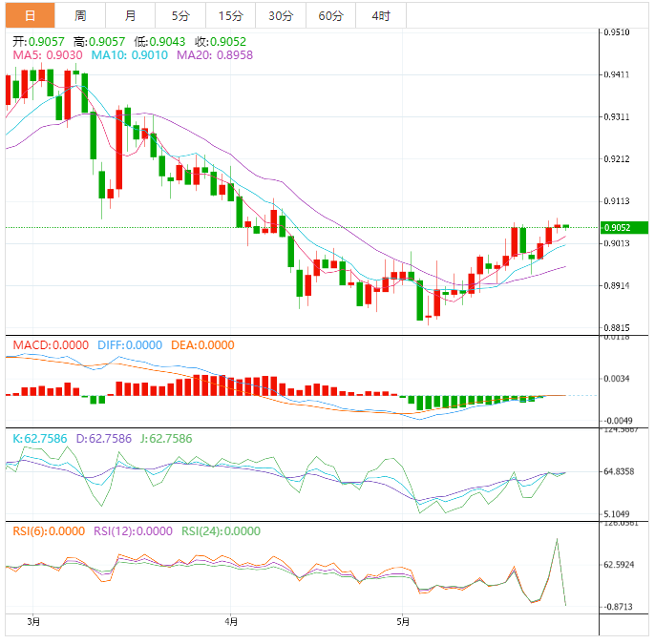
Task: Click the MA5: 0.9030 indicator label
Action: (x=46, y=55)
